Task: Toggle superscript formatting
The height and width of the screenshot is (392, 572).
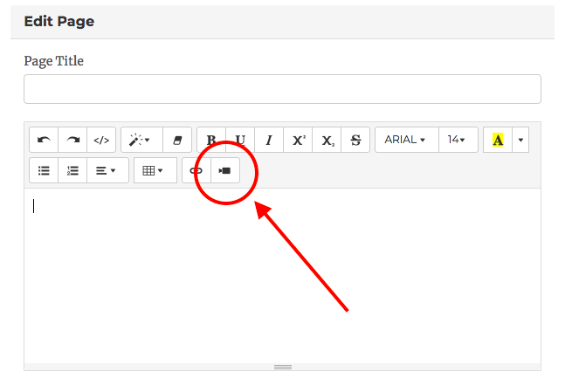Action: pyautogui.click(x=298, y=140)
